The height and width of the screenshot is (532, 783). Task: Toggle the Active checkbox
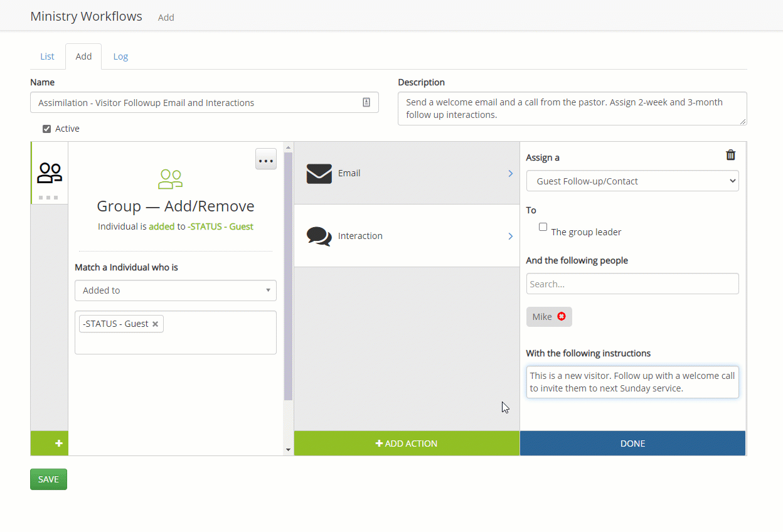(x=46, y=129)
